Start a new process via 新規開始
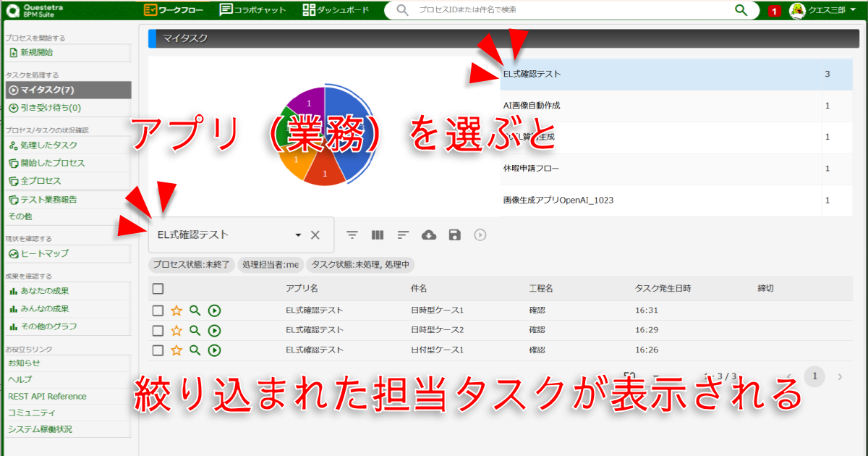 point(67,52)
